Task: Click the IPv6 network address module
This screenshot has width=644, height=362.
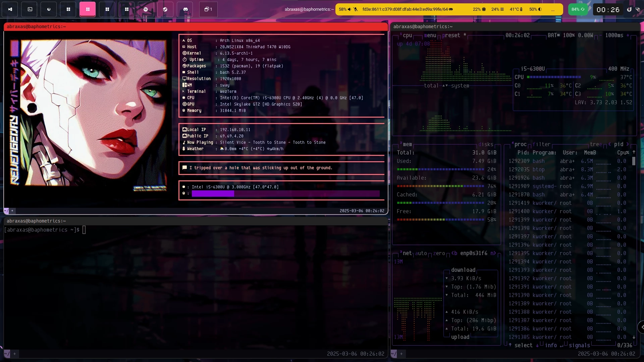Action: [x=408, y=9]
